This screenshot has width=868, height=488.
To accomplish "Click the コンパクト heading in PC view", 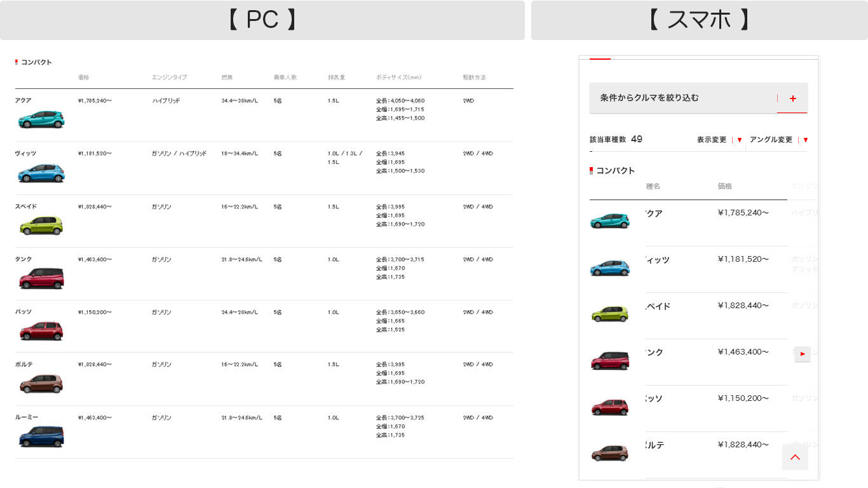I will tap(36, 62).
